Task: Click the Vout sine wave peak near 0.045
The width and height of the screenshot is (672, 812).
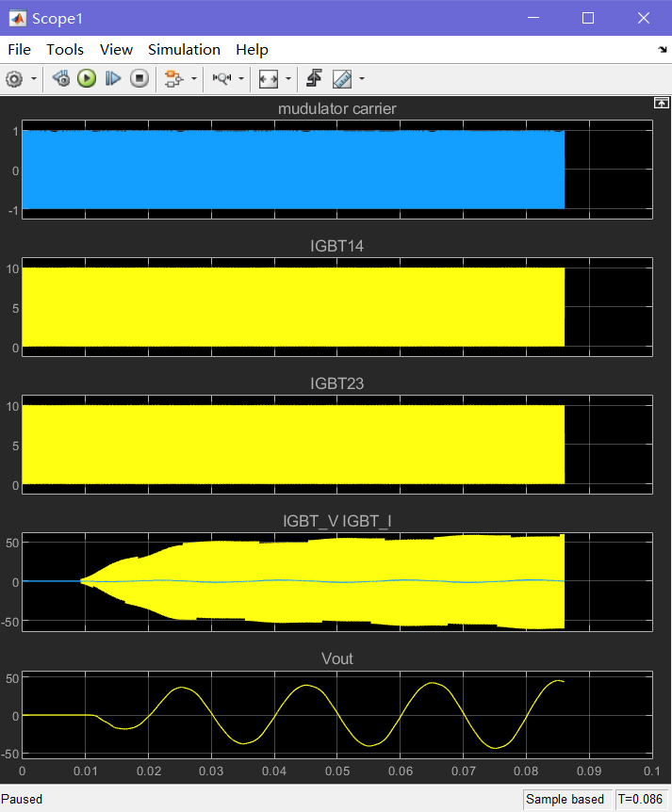Action: 306,686
